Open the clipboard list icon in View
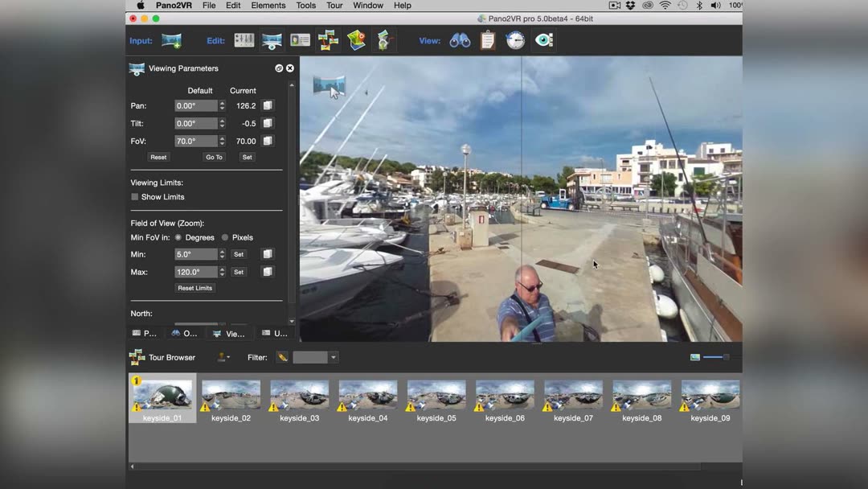868x489 pixels. (488, 41)
